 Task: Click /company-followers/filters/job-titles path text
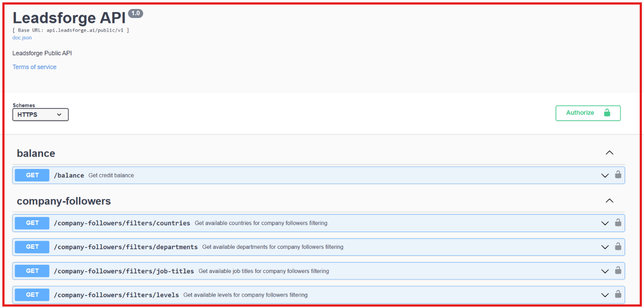click(x=124, y=271)
